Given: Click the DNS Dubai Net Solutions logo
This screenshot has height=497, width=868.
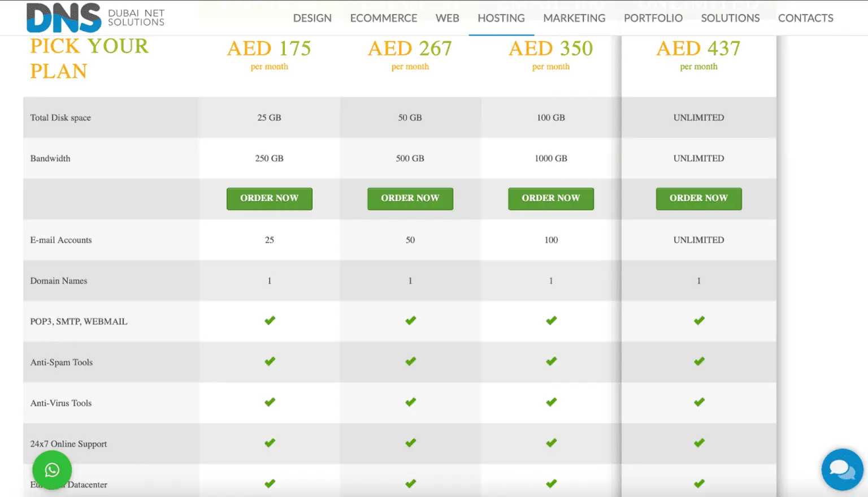Looking at the screenshot, I should [x=96, y=18].
